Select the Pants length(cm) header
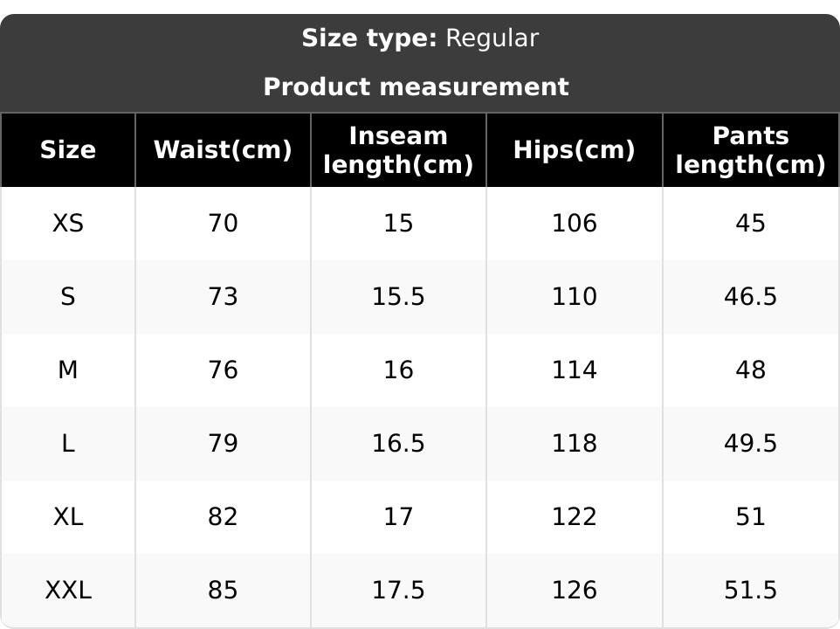The width and height of the screenshot is (840, 629). coord(750,150)
